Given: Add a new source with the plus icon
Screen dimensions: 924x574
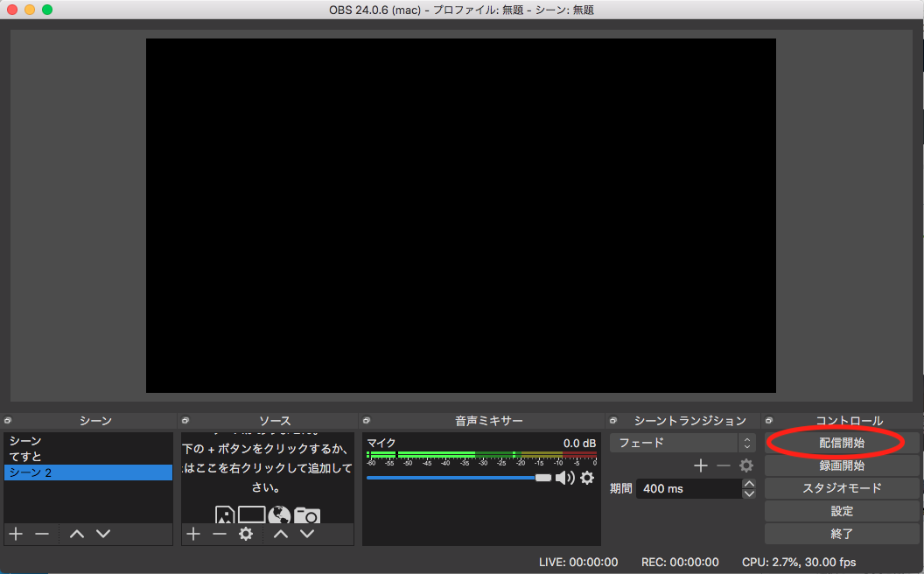Looking at the screenshot, I should tap(193, 534).
